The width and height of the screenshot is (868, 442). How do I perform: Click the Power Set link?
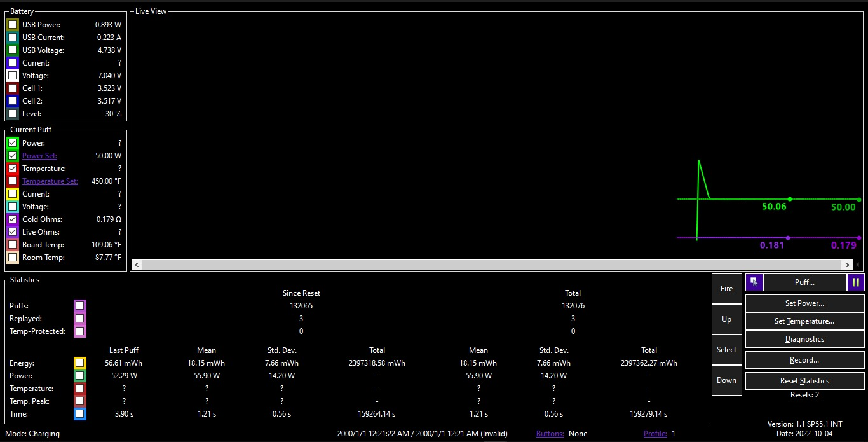(39, 156)
